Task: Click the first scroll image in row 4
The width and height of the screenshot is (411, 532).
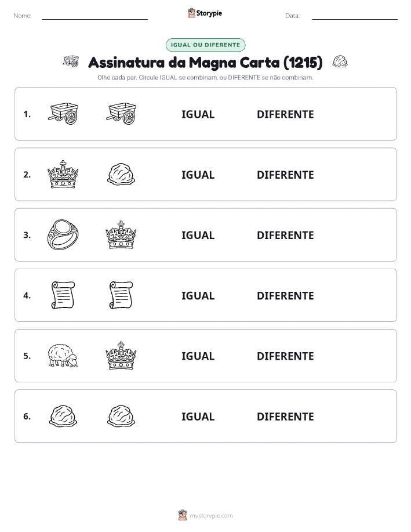Action: (x=63, y=295)
